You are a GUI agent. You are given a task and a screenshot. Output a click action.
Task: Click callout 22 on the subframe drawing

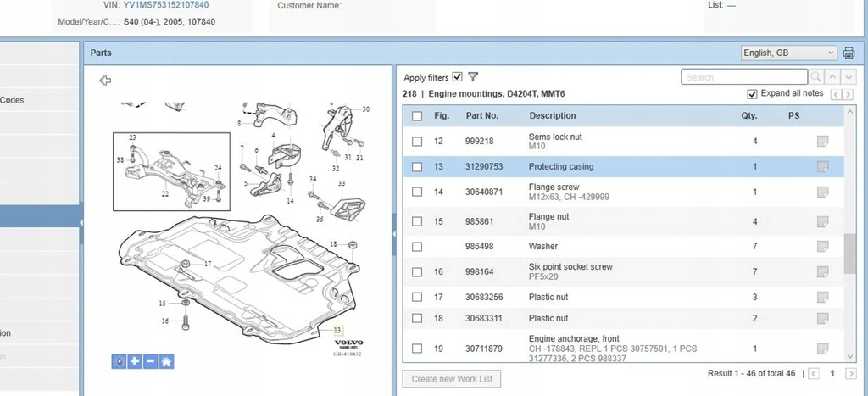165,194
